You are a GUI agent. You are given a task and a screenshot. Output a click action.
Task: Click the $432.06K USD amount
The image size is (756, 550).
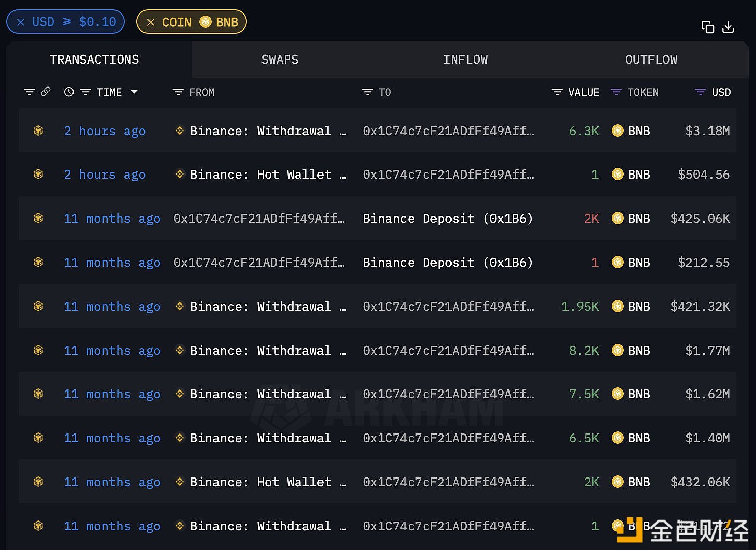[x=700, y=482]
